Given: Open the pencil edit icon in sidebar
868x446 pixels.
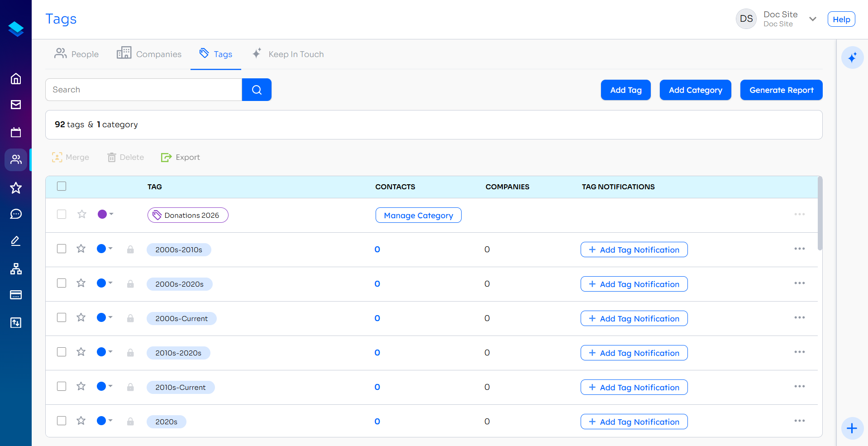Looking at the screenshot, I should tap(16, 241).
